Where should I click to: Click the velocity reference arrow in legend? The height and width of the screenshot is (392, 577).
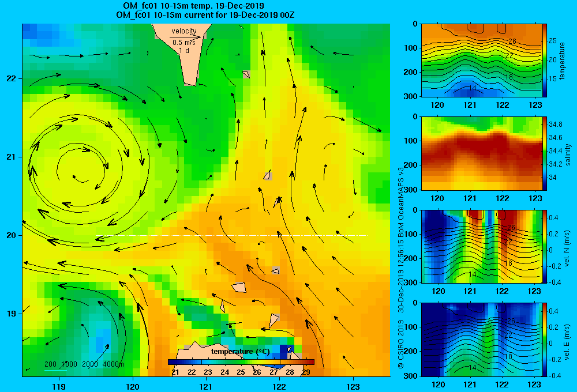tap(185, 37)
